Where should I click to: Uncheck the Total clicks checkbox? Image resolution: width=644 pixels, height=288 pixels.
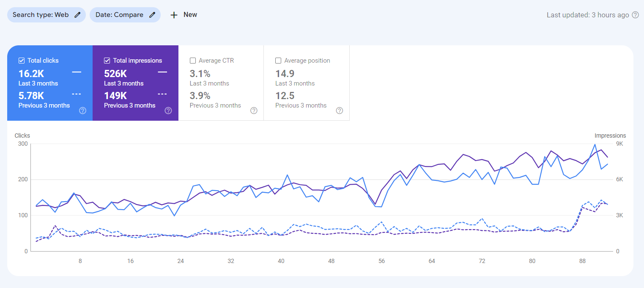(22, 61)
